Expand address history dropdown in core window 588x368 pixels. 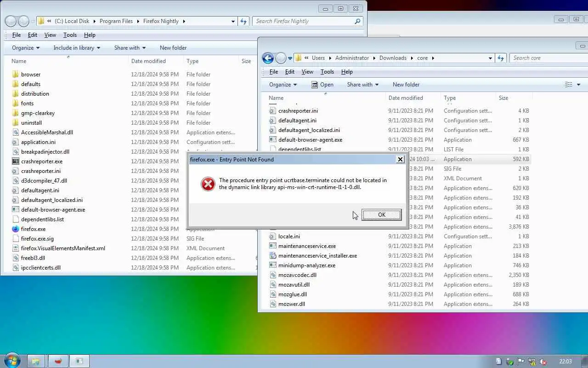pyautogui.click(x=490, y=58)
